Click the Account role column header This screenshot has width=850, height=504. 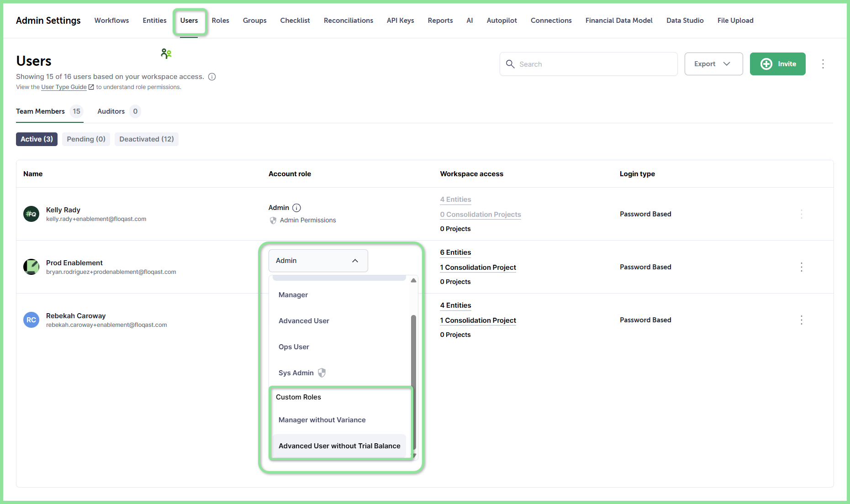point(290,174)
